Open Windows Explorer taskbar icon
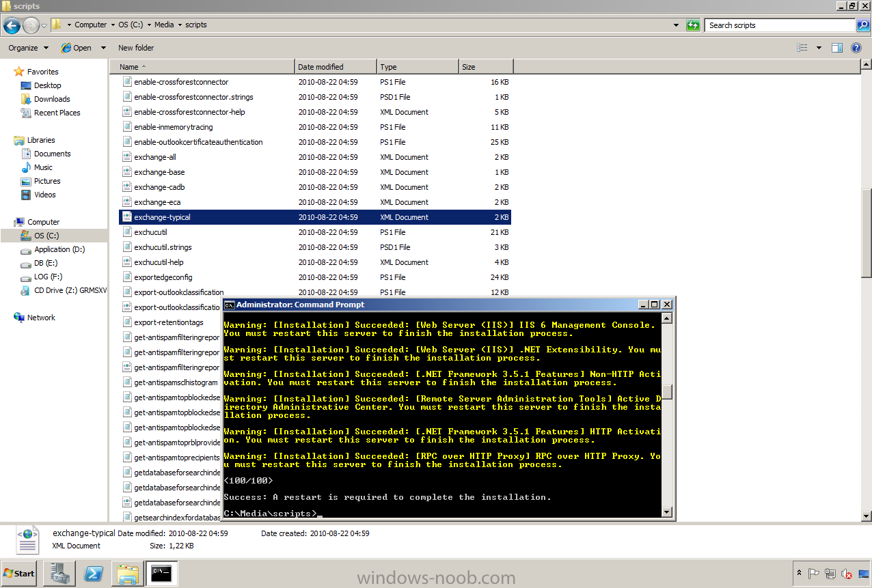This screenshot has height=588, width=872. coord(127,574)
